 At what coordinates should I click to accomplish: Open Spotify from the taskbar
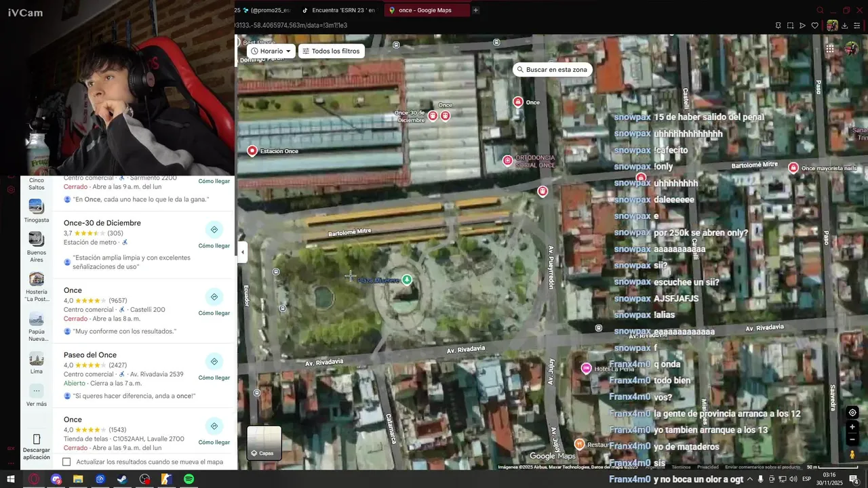tap(189, 479)
